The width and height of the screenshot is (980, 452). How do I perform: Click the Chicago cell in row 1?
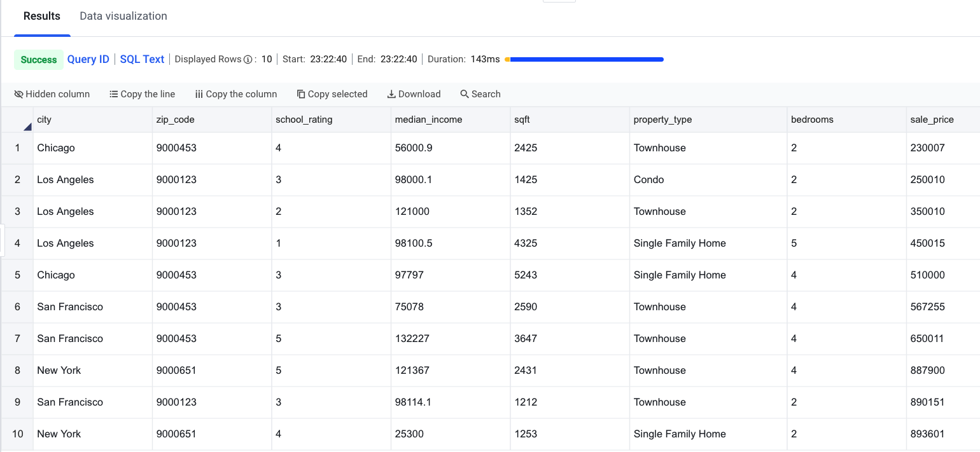point(56,147)
